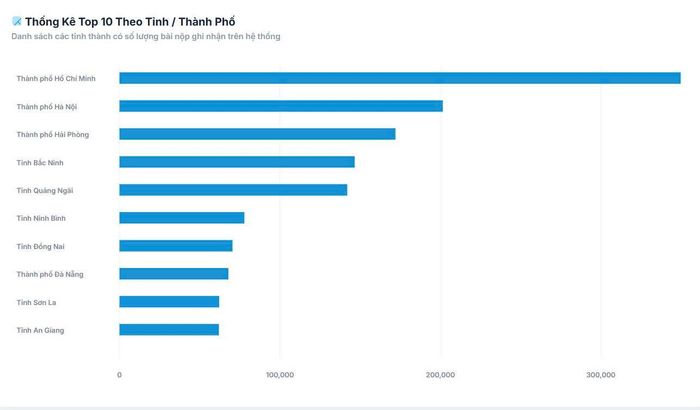This screenshot has height=410, width=700.
Task: Click the Thành phố Hồ Chí Minh label
Action: pos(56,79)
